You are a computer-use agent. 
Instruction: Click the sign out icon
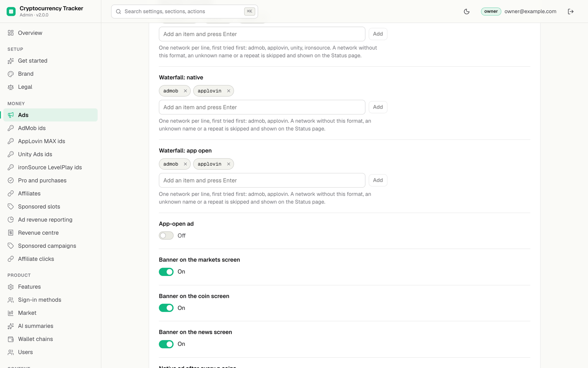click(571, 11)
